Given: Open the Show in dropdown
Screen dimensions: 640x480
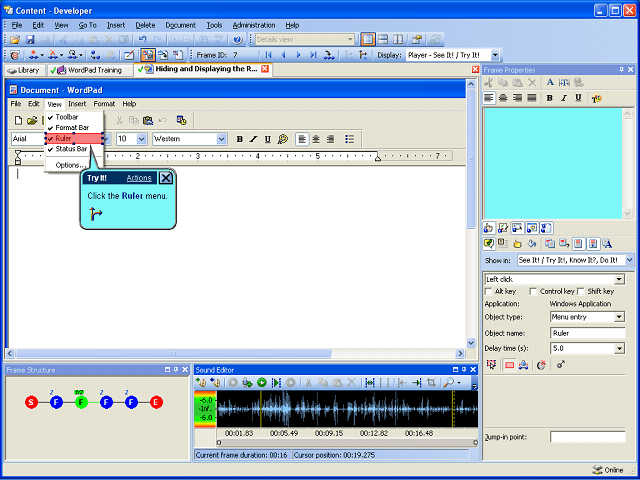Looking at the screenshot, I should click(x=629, y=260).
